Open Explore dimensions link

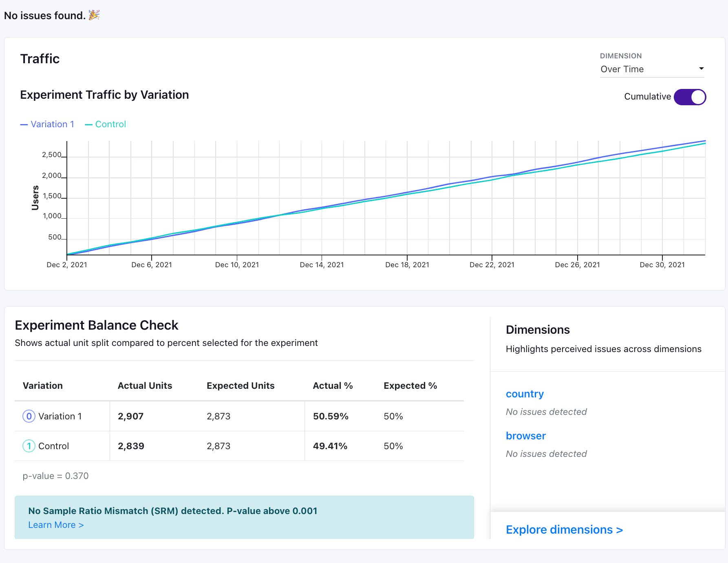[564, 530]
